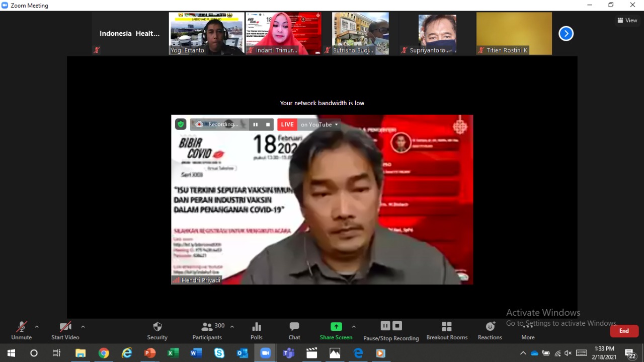The height and width of the screenshot is (362, 644).
Task: Open the Wi-Fi network tray icon
Action: 557,353
